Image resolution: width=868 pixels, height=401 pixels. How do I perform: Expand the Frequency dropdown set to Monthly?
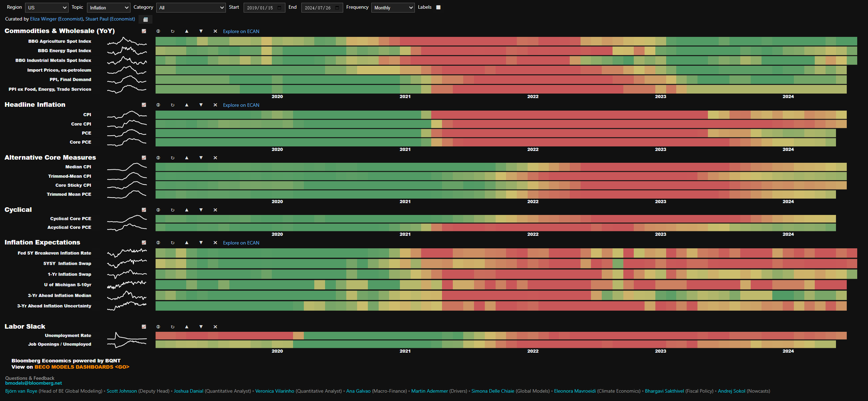[x=393, y=8]
